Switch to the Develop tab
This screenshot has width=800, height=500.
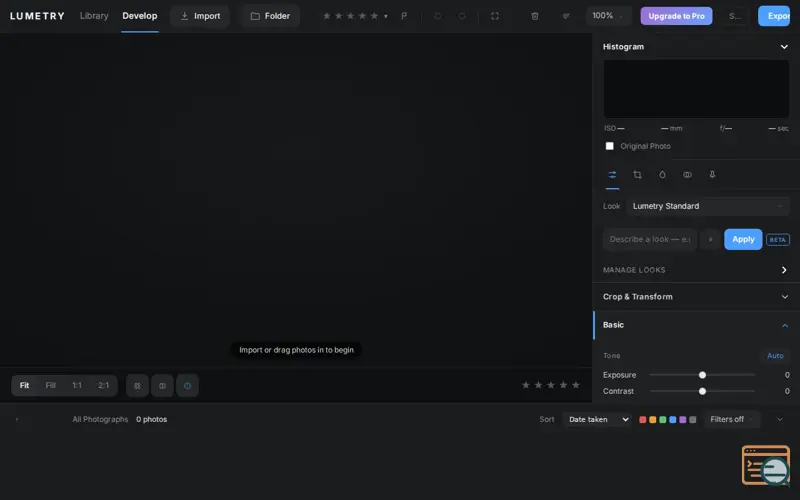(x=140, y=16)
